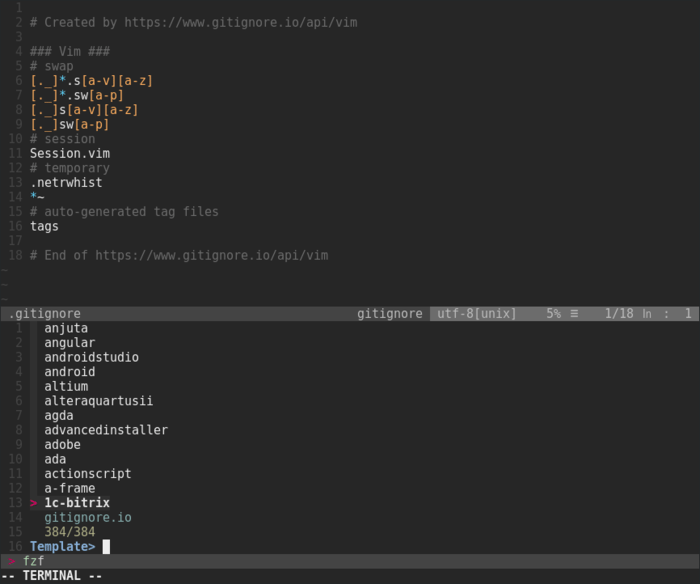
Task: Click the hamburger lines icon in status line
Action: [x=574, y=314]
